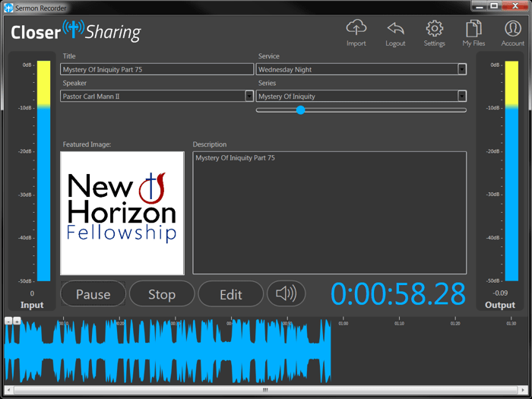Click the Logout arrow icon
Screen dimensions: 532x399
[x=395, y=29]
